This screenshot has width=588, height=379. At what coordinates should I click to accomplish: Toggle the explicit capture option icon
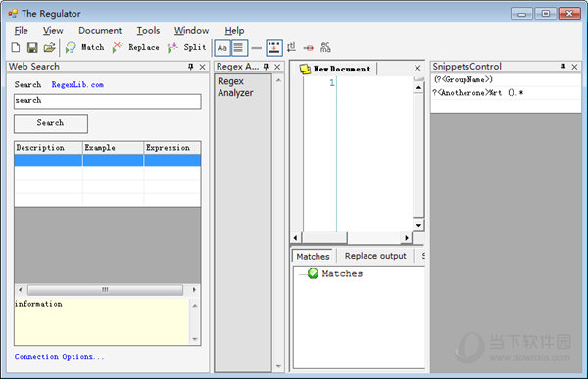[274, 48]
